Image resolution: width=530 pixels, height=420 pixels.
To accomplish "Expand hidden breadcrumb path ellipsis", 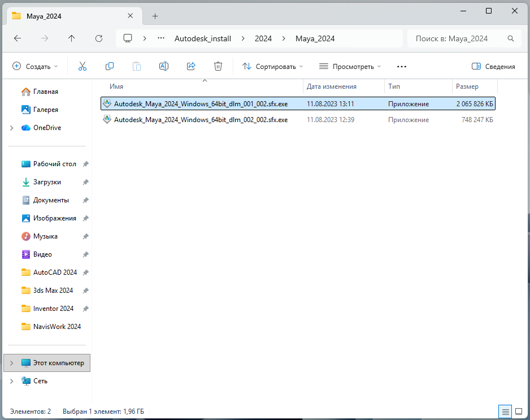I will [x=161, y=38].
